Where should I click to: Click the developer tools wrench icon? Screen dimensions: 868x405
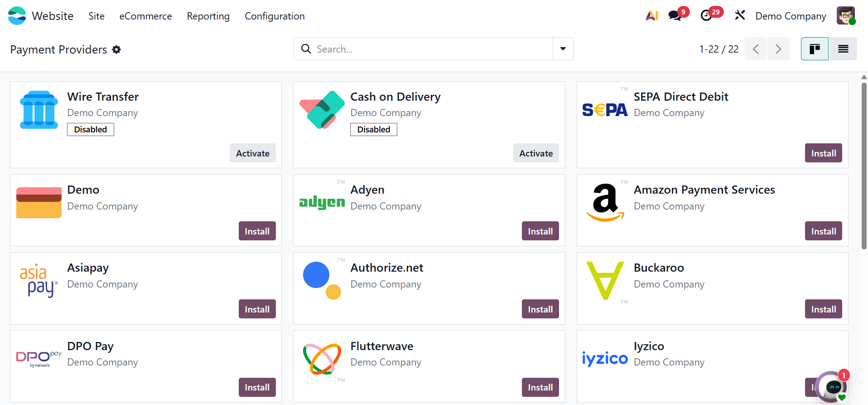coord(740,16)
